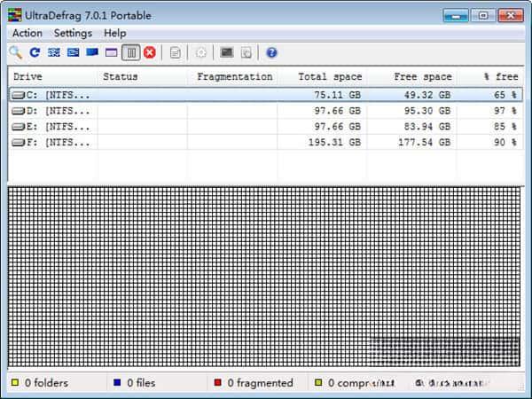Image resolution: width=532 pixels, height=399 pixels.
Task: Select the C: [NTFS... drive row
Action: point(266,95)
